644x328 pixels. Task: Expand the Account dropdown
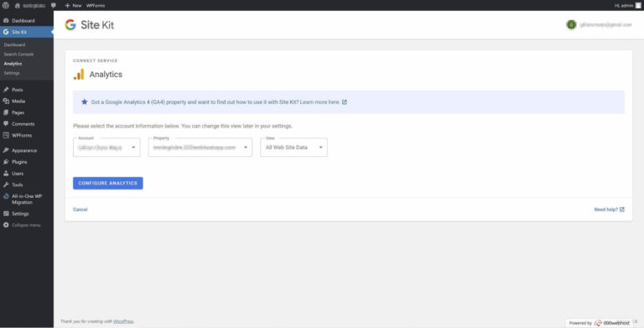click(x=106, y=147)
